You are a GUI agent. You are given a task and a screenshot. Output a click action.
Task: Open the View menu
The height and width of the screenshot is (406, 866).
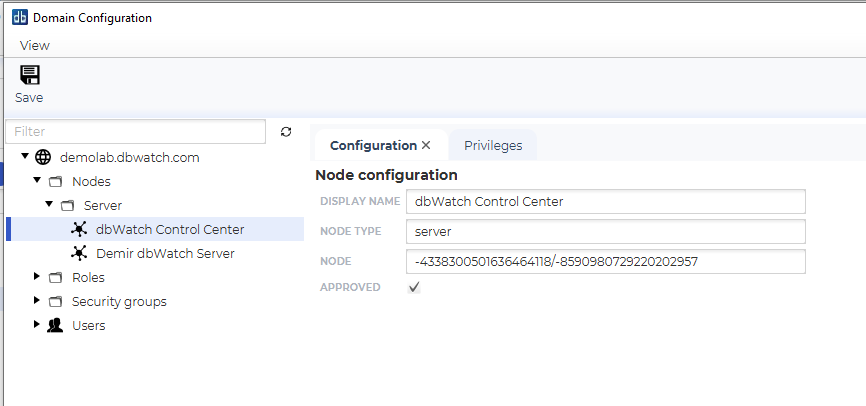pos(35,45)
